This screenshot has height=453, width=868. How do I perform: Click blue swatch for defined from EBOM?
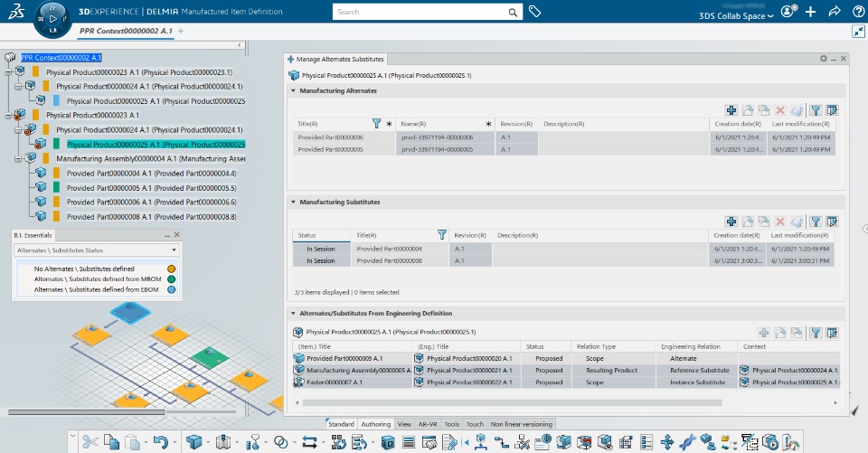coord(171,289)
